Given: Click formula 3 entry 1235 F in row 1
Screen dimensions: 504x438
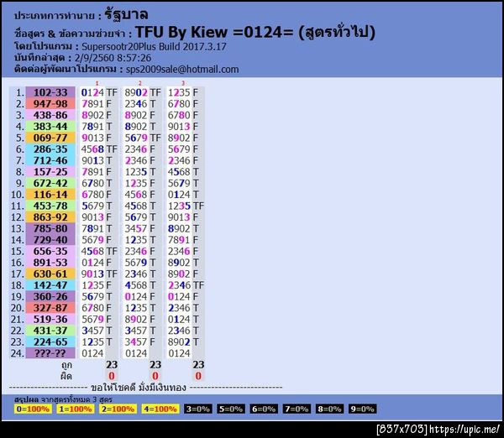Looking at the screenshot, I should coord(183,92).
